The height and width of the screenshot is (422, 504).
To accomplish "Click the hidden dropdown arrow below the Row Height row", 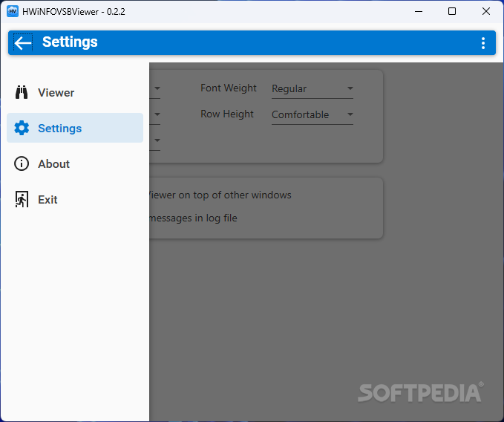I will (x=157, y=140).
